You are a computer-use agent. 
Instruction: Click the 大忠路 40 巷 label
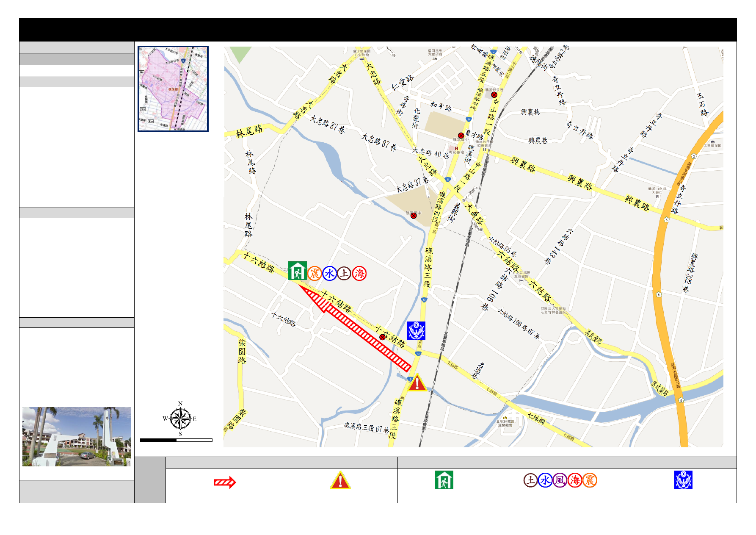tap(431, 153)
